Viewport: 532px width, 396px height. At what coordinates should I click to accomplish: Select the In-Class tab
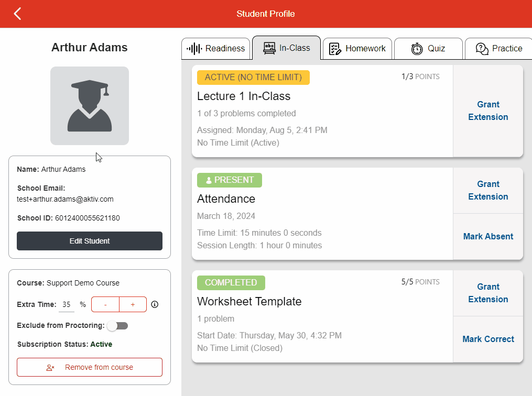[286, 48]
